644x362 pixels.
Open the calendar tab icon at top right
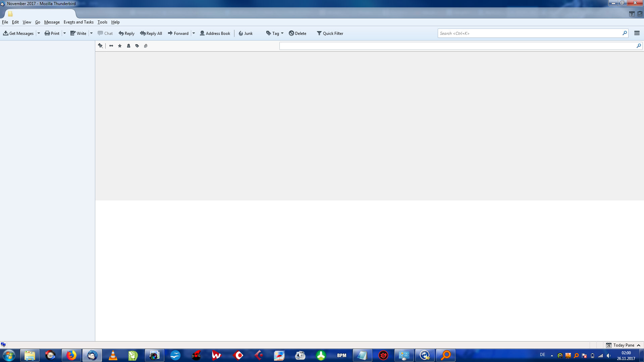[632, 14]
